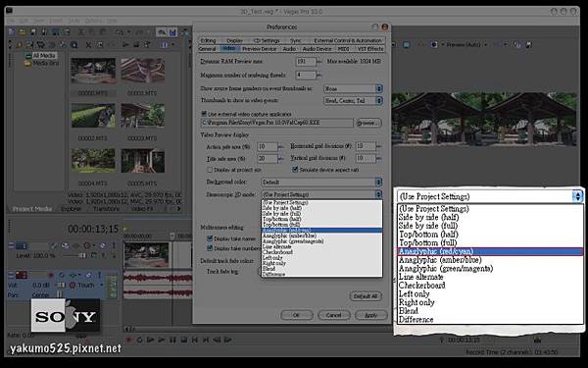Click the Stop button in transport bar

(x=184, y=340)
